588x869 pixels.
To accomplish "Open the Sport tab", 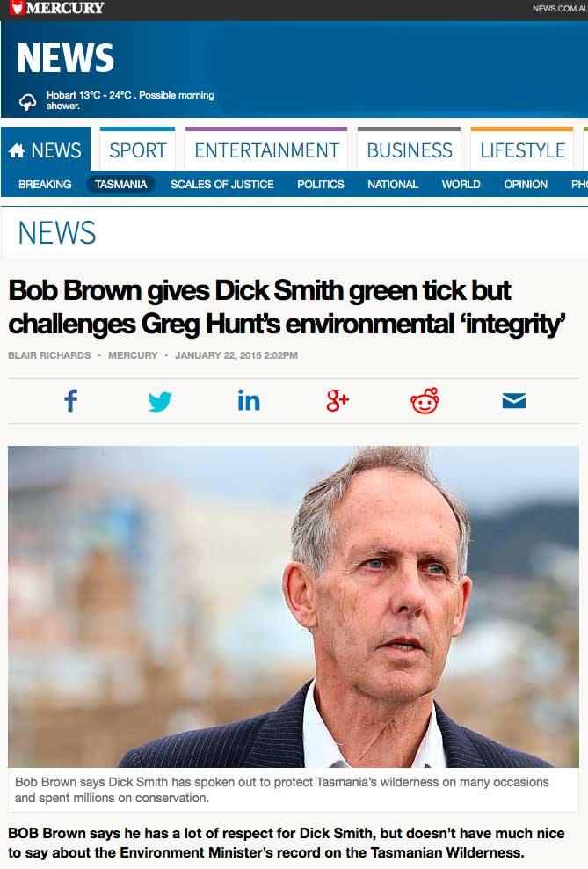I will click(137, 150).
